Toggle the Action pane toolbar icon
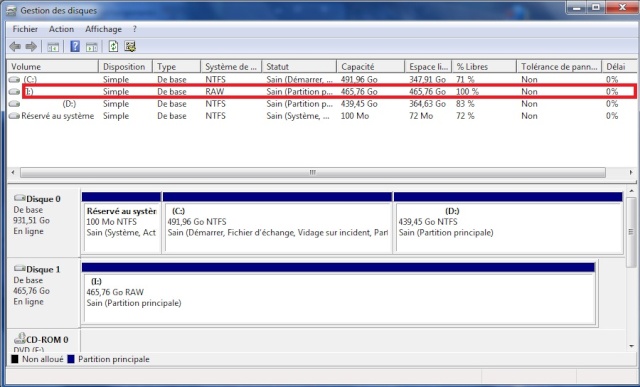 pos(92,47)
